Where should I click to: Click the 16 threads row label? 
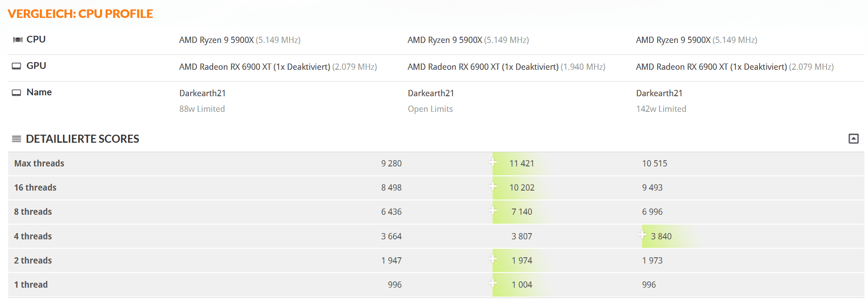click(x=35, y=187)
